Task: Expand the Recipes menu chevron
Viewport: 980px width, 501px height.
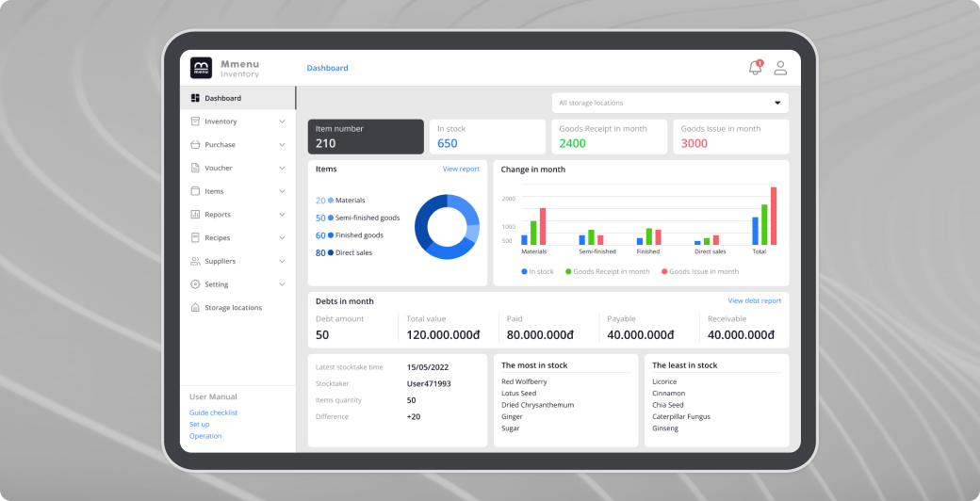Action: (282, 238)
